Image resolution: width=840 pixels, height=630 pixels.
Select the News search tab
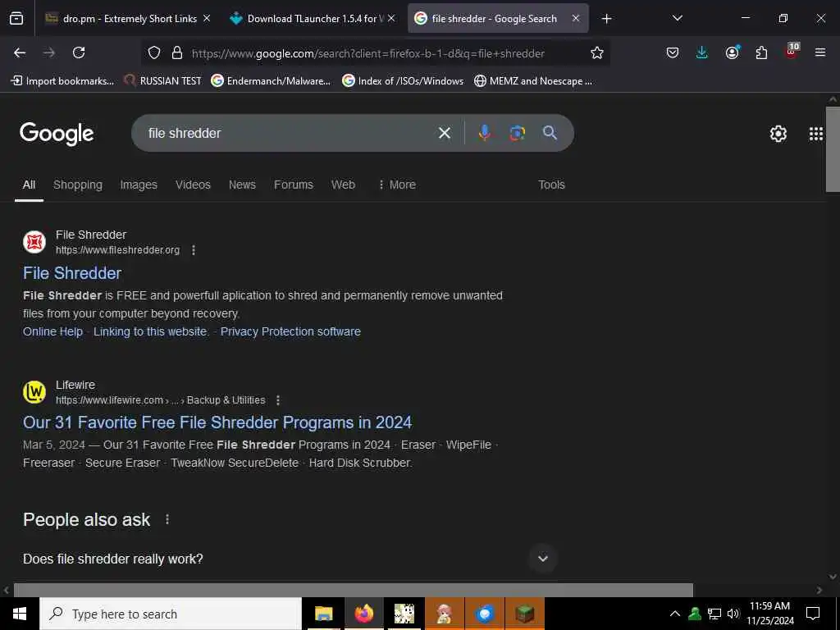point(242,185)
